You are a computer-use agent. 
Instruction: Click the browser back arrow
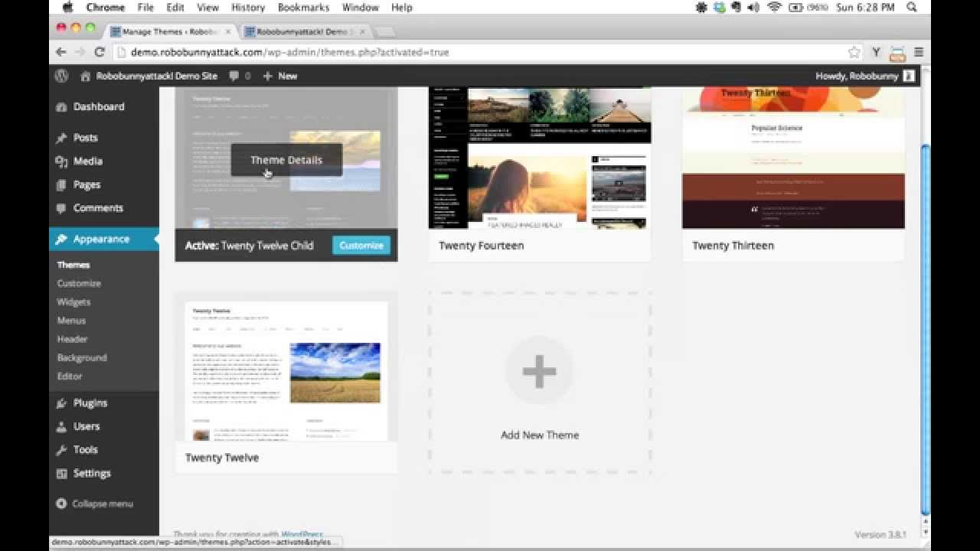61,52
